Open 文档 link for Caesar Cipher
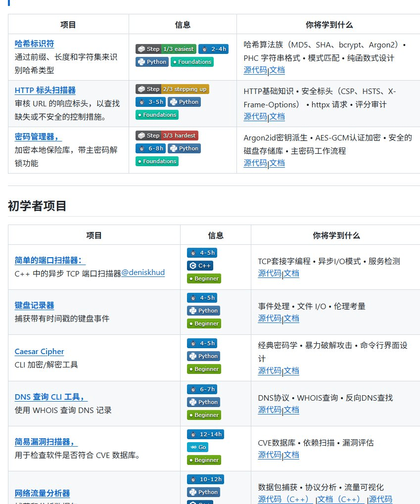This screenshot has width=420, height=504. [x=291, y=371]
